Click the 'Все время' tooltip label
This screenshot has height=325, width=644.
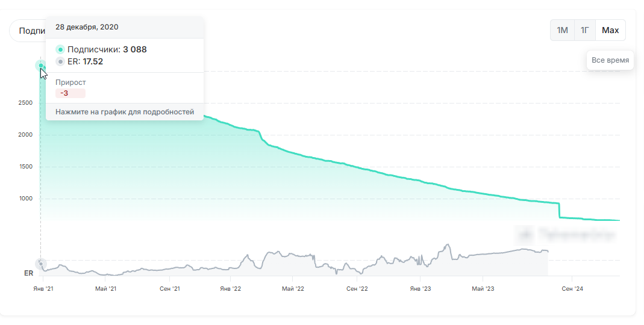click(x=610, y=60)
